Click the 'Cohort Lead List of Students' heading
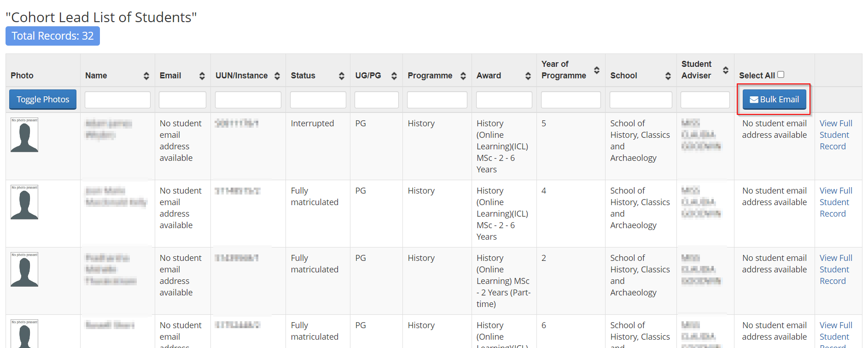The height and width of the screenshot is (348, 868). [x=101, y=17]
